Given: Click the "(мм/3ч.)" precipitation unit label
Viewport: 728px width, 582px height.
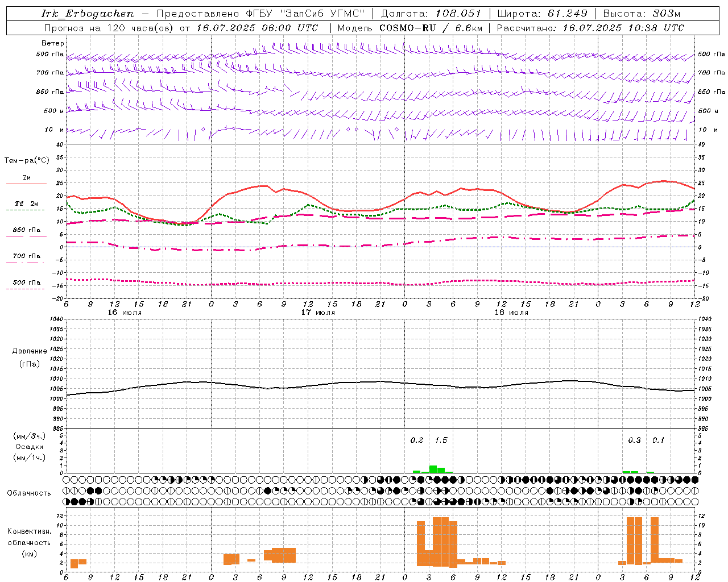Looking at the screenshot, I should point(30,436).
